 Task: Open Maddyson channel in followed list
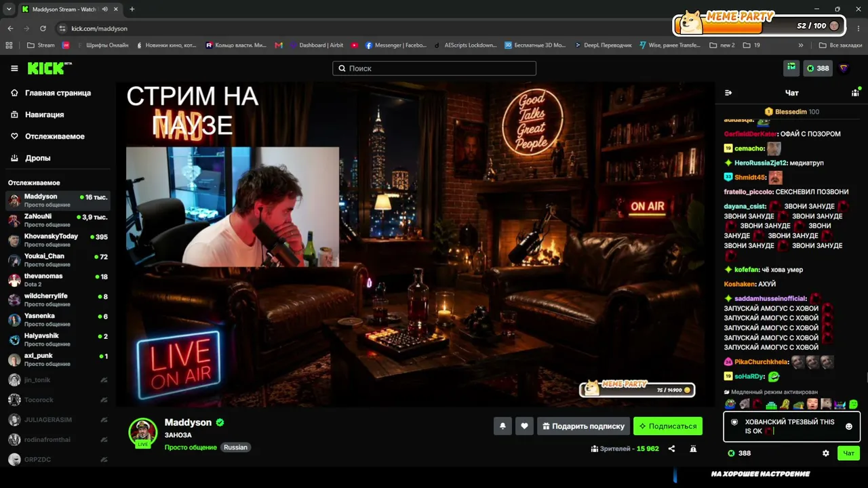(x=58, y=201)
